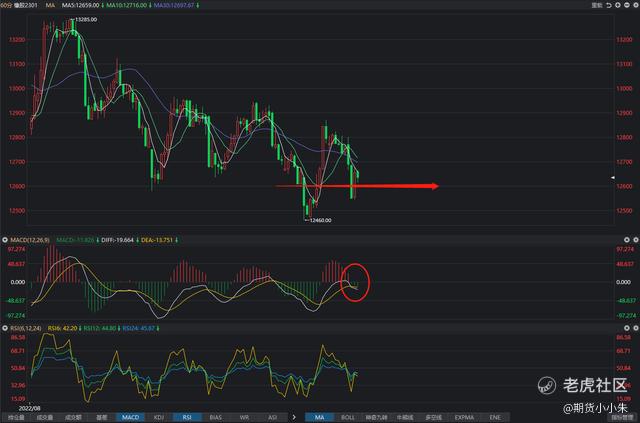Viewport: 640px width, 423px height.
Task: Select the ENE overlay tab
Action: click(x=495, y=417)
